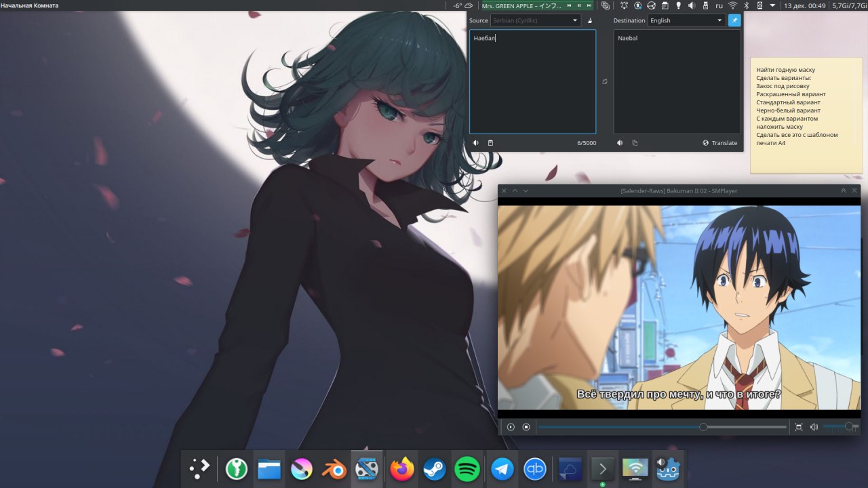868x488 pixels.
Task: Click the note line Найти годную маску
Action: [785, 70]
